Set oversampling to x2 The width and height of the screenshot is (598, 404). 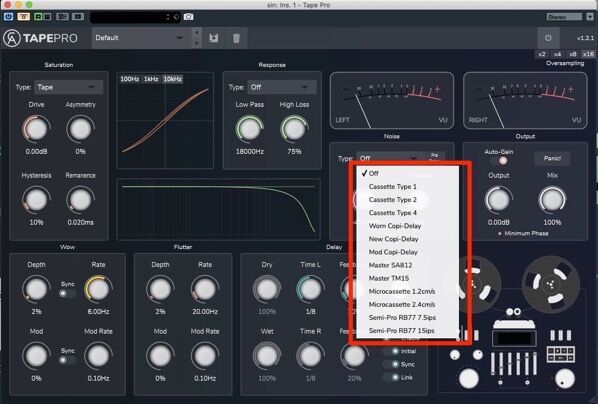[542, 54]
